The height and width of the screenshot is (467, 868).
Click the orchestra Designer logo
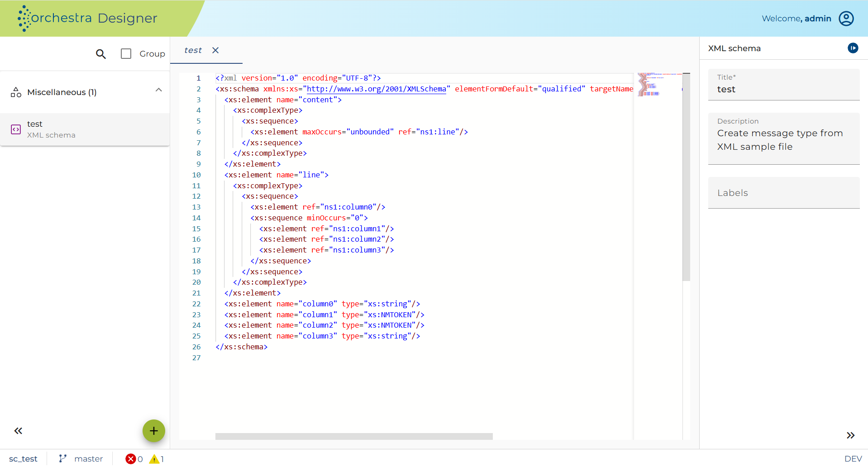point(87,19)
